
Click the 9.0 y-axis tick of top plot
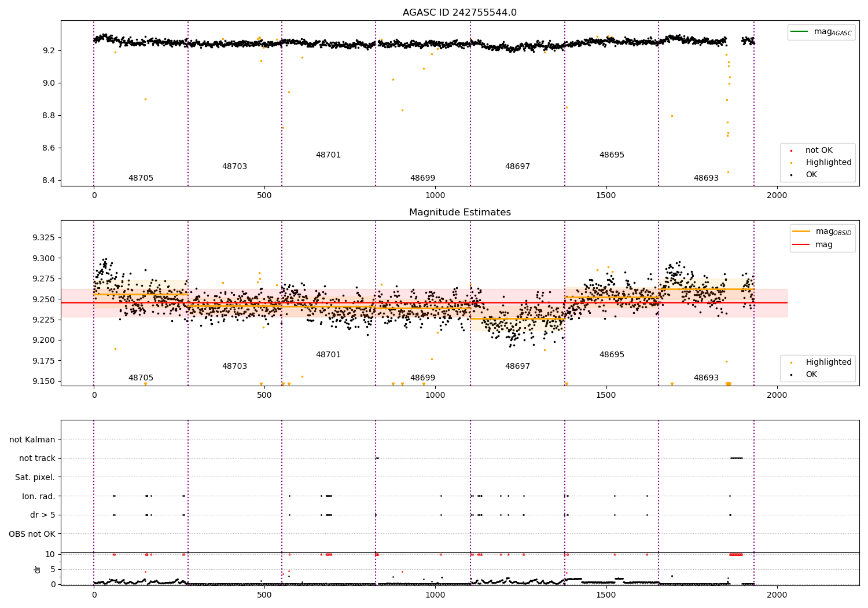[49, 83]
